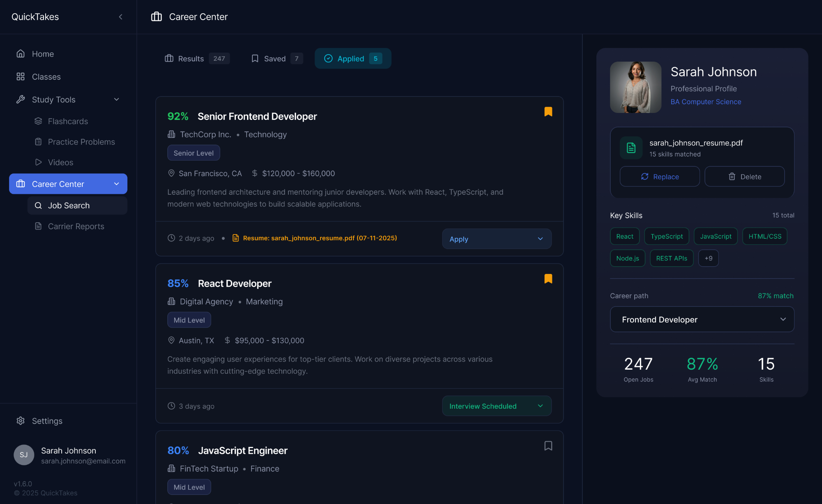Toggle the HTML/CSS skill chip
Viewport: 822px width, 504px height.
pyautogui.click(x=765, y=236)
